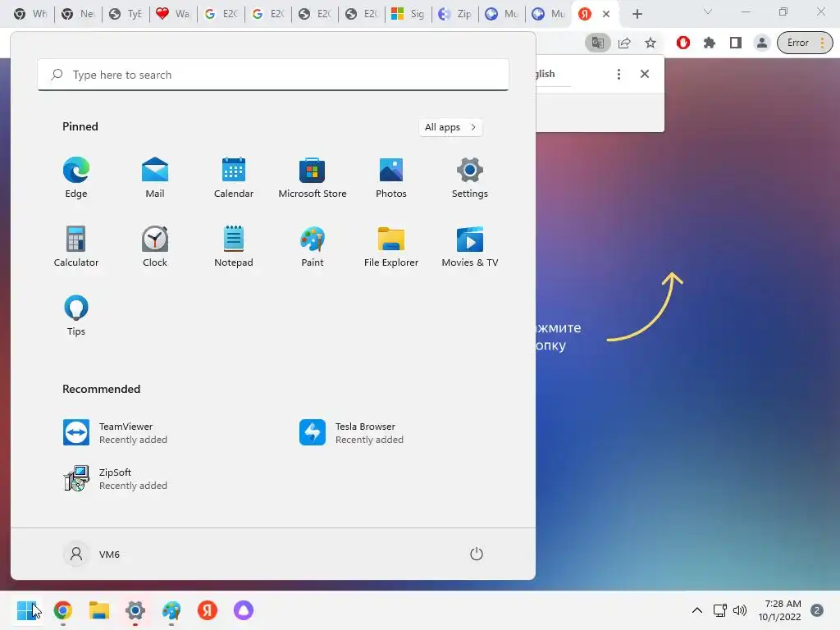Screen dimensions: 840x630
Task: Open the VM6 user account menu
Action: click(92, 554)
